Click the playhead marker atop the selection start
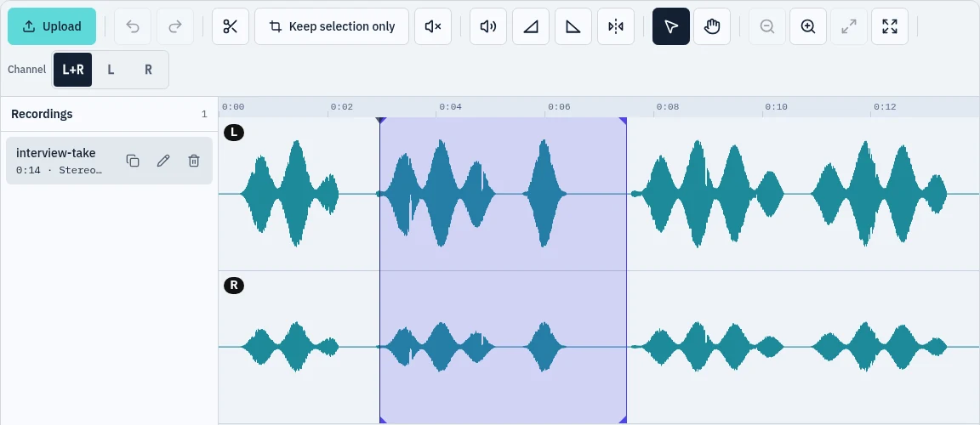Viewport: 980px width, 425px height. click(379, 119)
